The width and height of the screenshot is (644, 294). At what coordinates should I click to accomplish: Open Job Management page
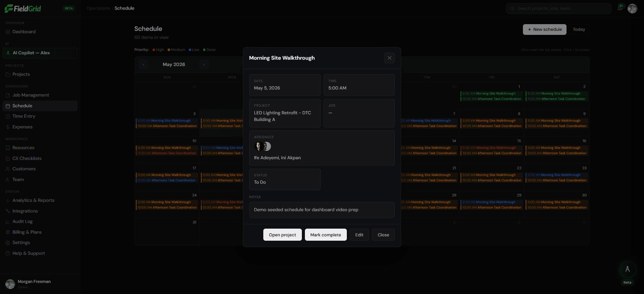point(40,95)
